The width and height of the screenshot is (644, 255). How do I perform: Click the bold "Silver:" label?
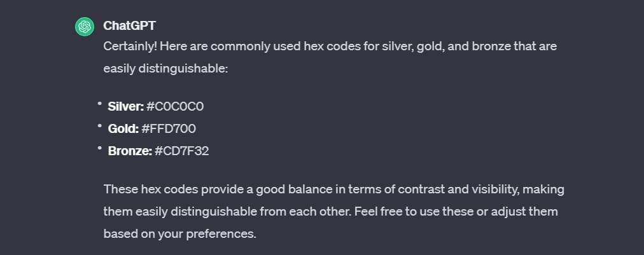click(x=125, y=106)
